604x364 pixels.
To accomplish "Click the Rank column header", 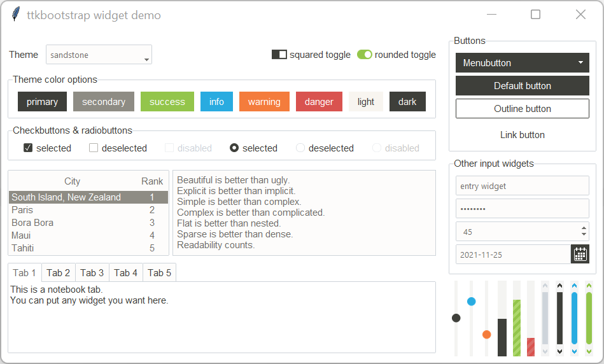I will click(x=151, y=181).
